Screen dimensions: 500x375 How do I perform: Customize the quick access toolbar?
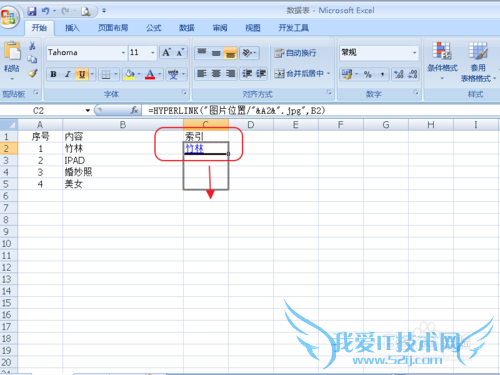[104, 11]
